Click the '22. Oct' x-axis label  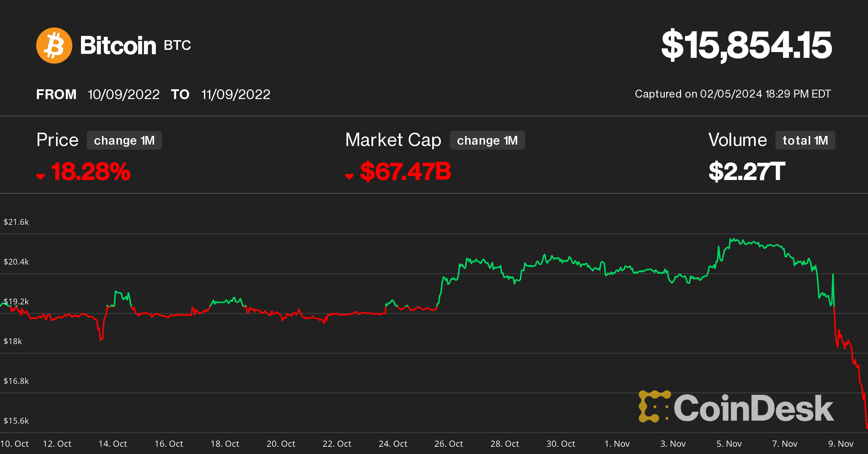pyautogui.click(x=337, y=444)
